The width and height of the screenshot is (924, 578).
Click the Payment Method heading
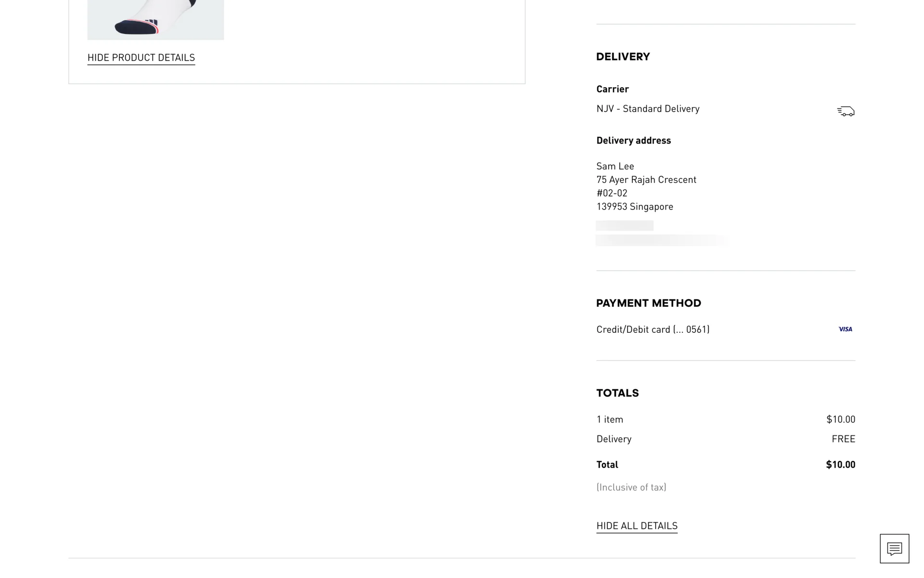click(x=648, y=303)
